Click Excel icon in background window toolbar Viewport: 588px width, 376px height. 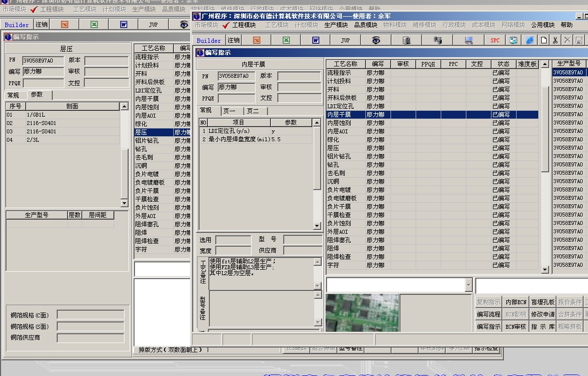coord(94,25)
